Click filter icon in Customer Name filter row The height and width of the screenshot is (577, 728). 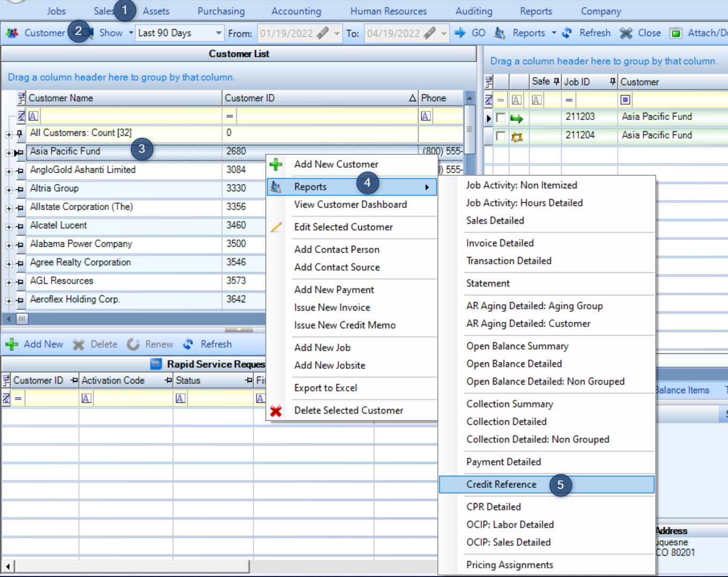coord(21,116)
